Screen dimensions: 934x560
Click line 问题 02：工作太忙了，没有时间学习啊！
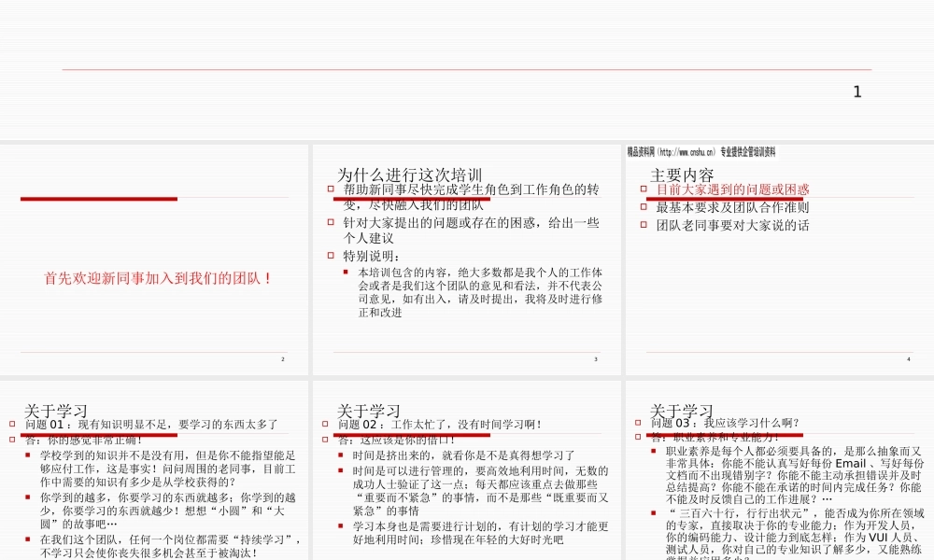click(x=440, y=425)
